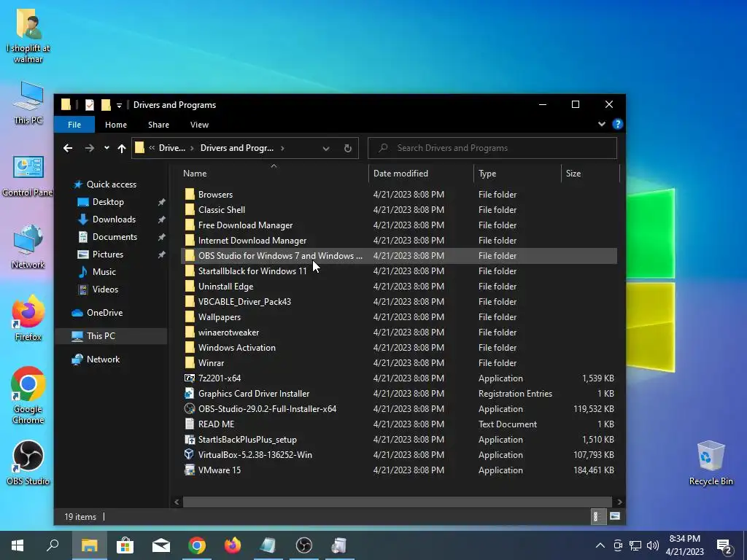The image size is (747, 560).
Task: Go up one folder level arrow
Action: 122,148
